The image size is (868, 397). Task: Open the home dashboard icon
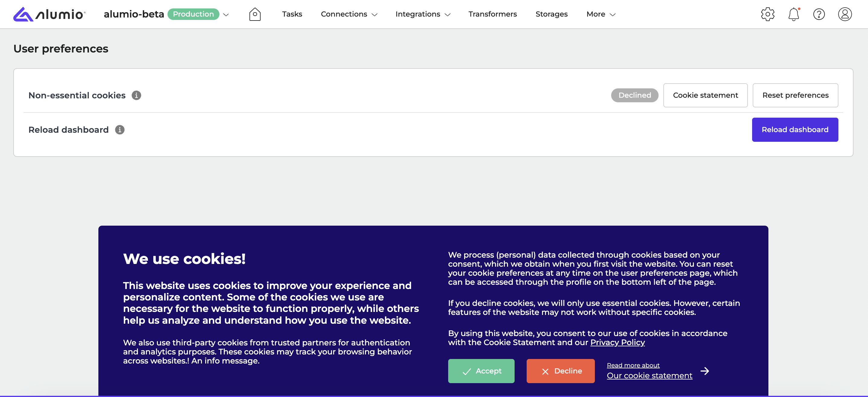click(x=255, y=14)
